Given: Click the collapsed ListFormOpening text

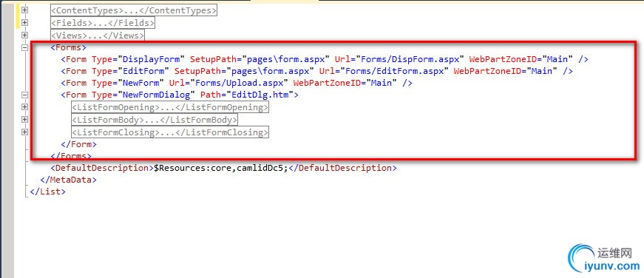Looking at the screenshot, I should [170, 108].
